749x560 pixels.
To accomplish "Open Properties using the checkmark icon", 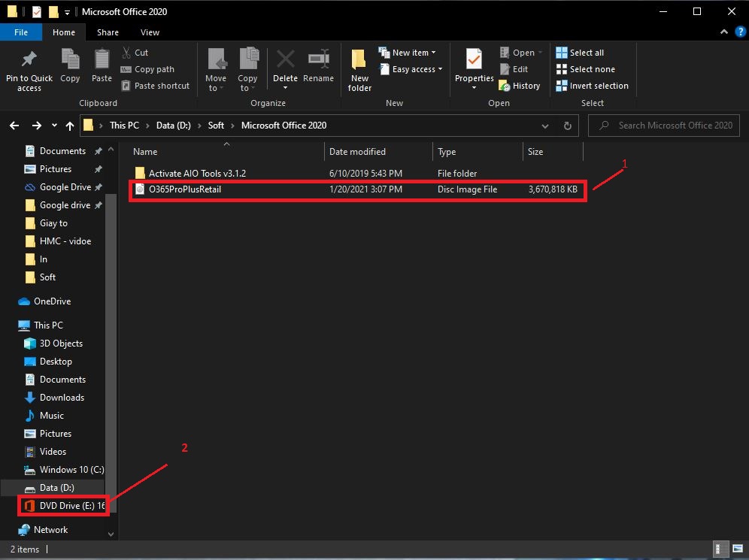I will pos(474,59).
